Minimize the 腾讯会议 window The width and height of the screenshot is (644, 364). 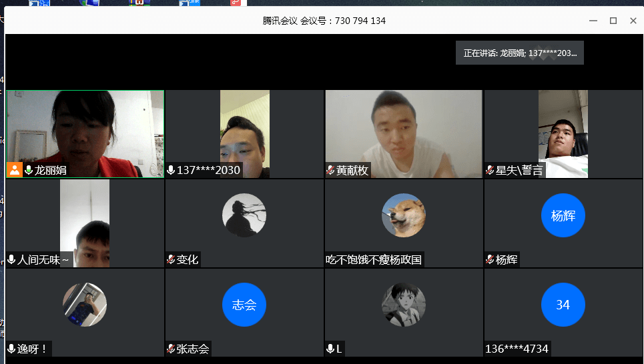tap(593, 21)
